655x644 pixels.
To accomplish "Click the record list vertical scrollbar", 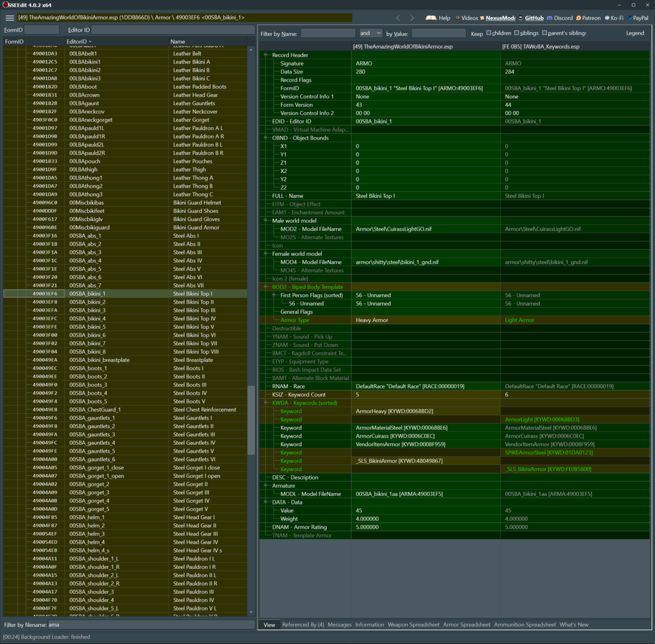I will pos(251,330).
